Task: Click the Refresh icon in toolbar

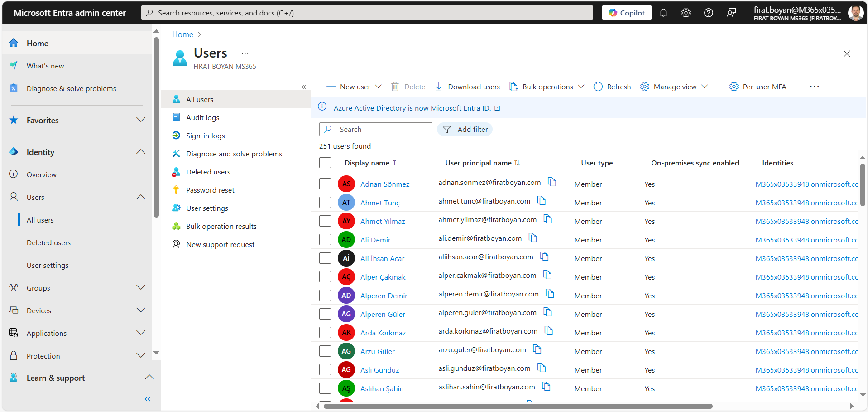Action: [x=598, y=87]
